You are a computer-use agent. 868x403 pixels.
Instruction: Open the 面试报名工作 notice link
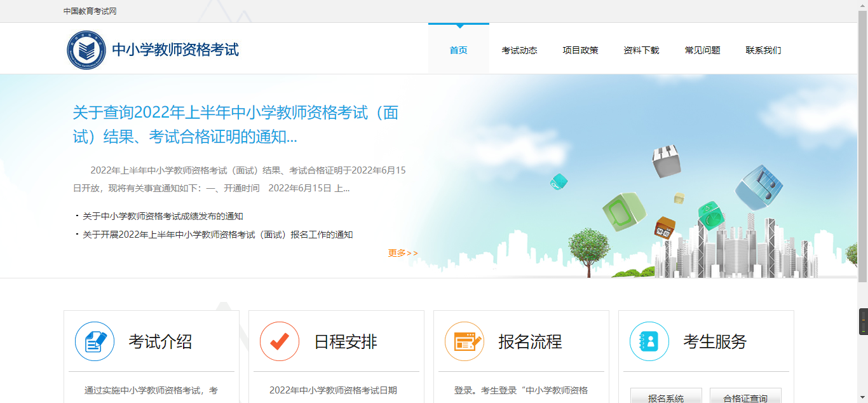[216, 234]
